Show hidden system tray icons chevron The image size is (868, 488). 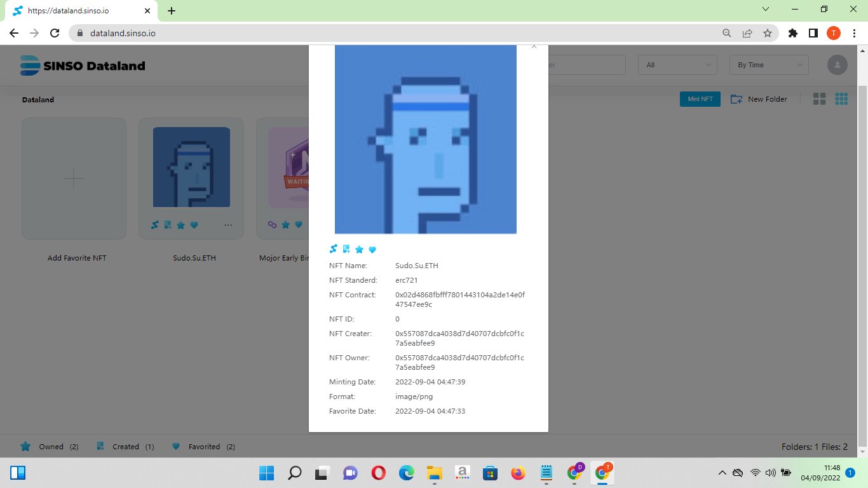(722, 473)
